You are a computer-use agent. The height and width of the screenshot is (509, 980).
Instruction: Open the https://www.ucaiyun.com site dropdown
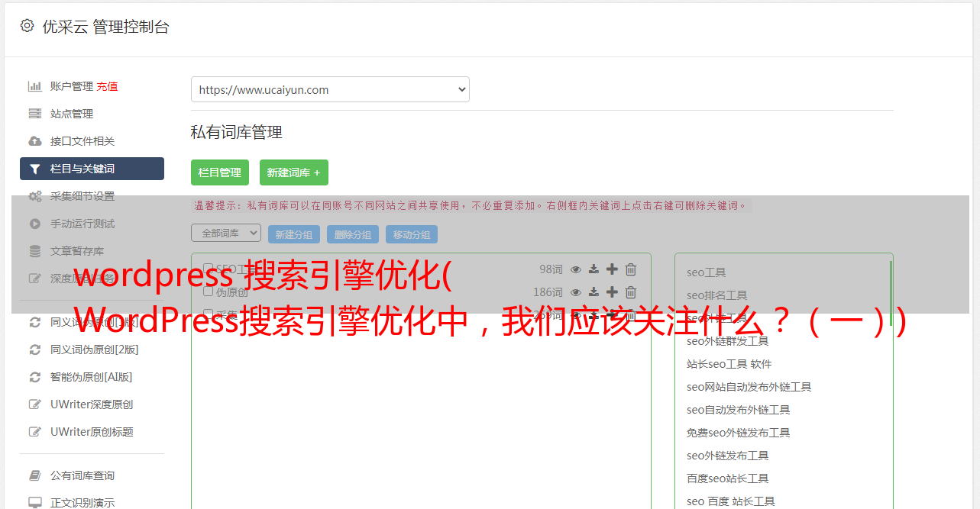tap(330, 89)
